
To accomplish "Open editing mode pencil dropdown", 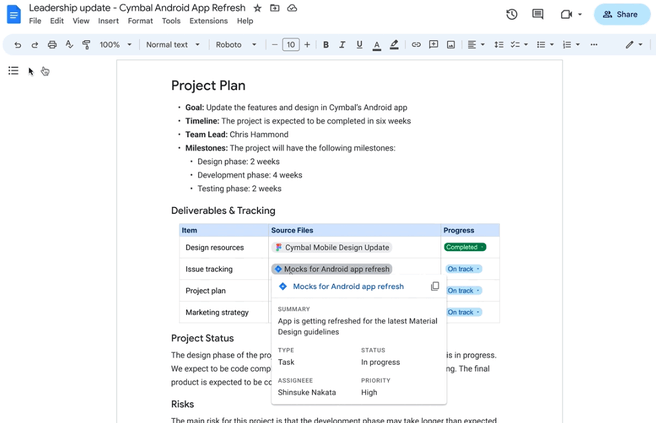I will (634, 45).
